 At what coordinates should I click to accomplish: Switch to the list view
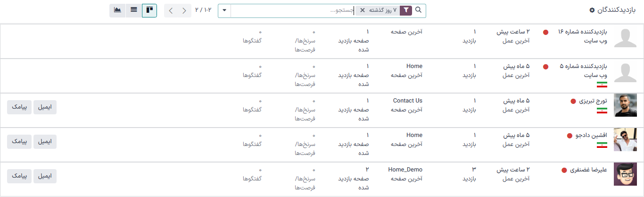coord(134,10)
